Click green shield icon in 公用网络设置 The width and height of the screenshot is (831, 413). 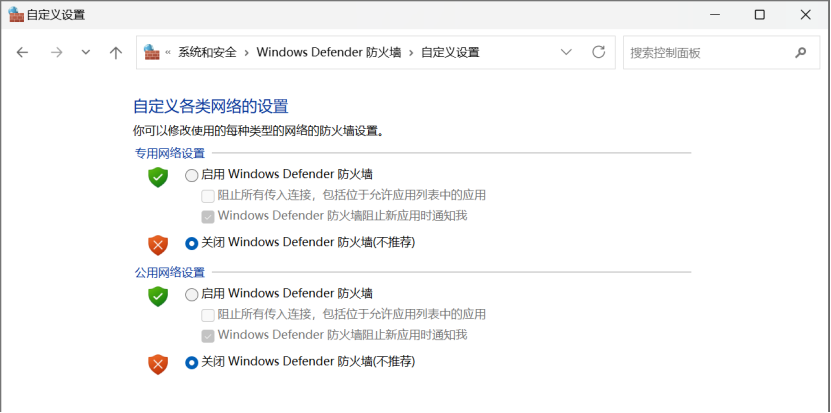point(158,296)
